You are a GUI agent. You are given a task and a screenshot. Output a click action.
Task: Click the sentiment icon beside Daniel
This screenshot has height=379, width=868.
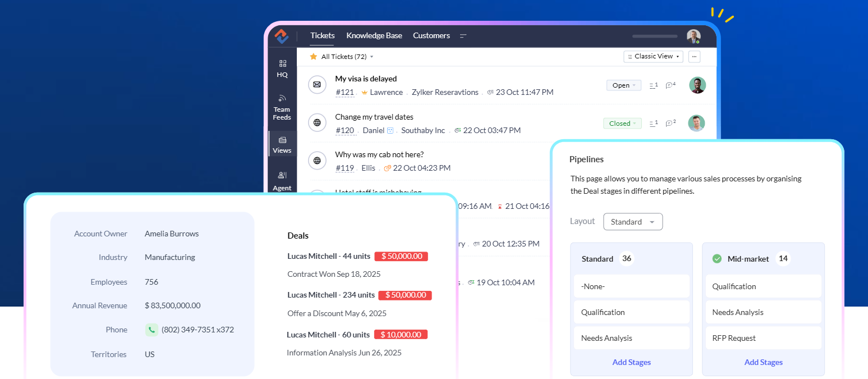pos(391,130)
